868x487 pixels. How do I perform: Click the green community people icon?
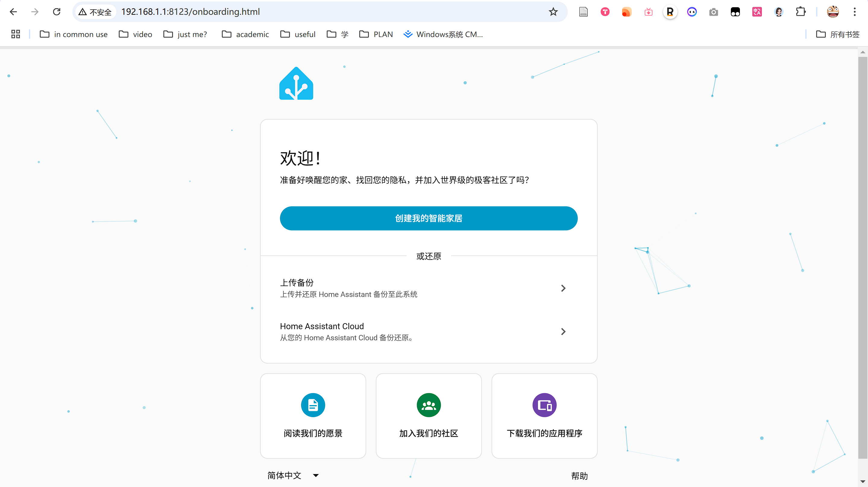(x=429, y=405)
